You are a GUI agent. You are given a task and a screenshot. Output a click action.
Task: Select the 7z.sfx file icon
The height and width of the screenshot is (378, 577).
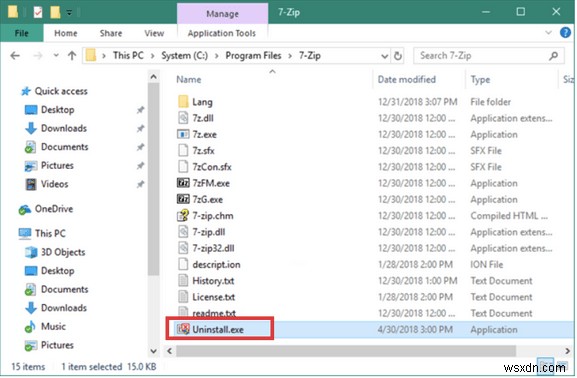click(x=183, y=150)
